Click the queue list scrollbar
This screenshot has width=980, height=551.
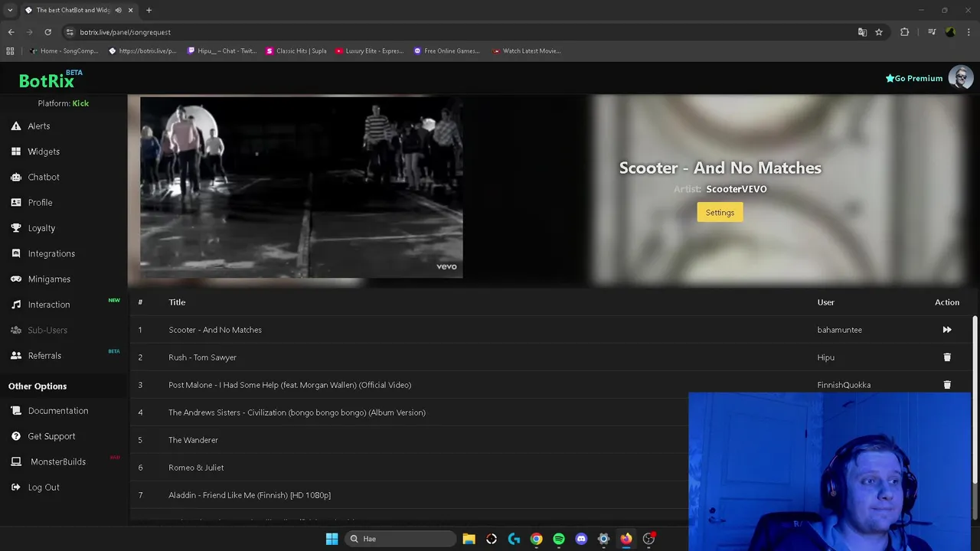click(975, 398)
